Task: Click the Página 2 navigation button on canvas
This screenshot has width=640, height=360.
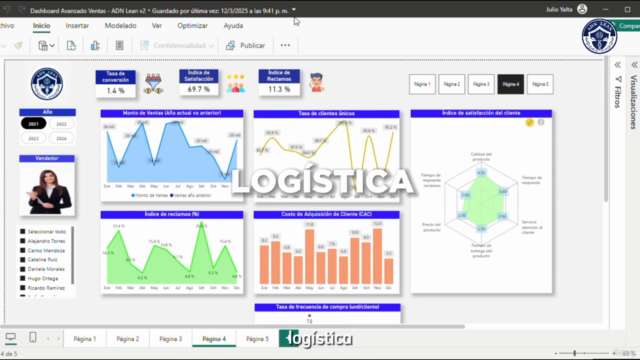Action: (452, 84)
